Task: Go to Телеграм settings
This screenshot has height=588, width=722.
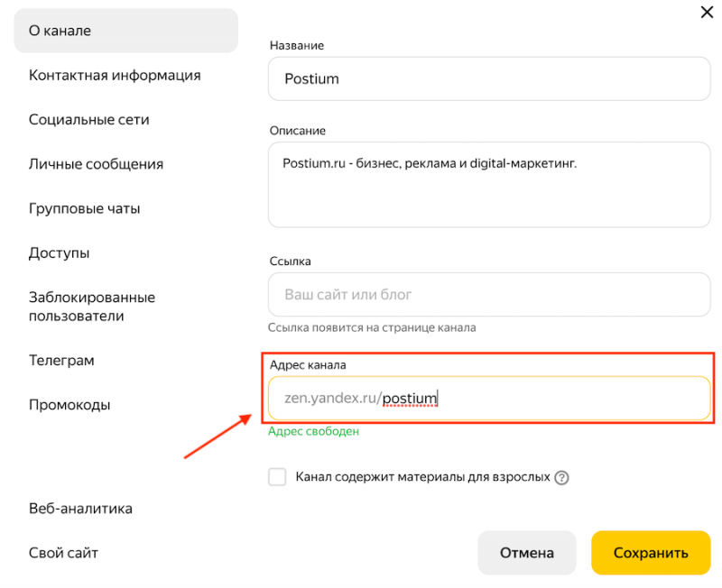Action: [x=61, y=361]
